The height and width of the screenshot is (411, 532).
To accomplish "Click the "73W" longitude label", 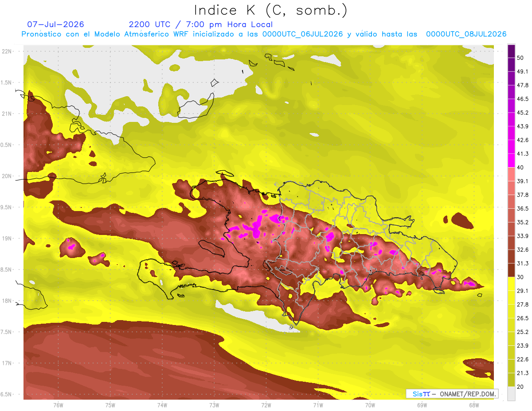I will coord(214,404).
